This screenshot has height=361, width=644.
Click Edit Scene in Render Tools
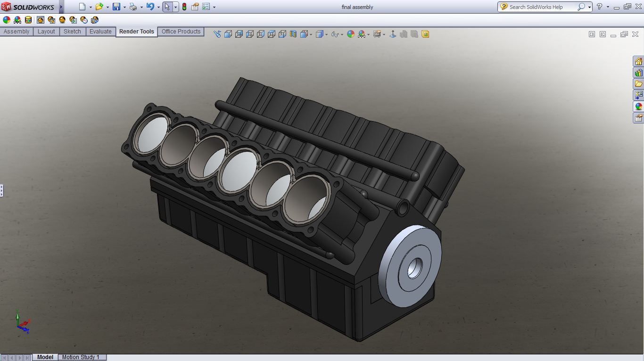click(x=17, y=20)
